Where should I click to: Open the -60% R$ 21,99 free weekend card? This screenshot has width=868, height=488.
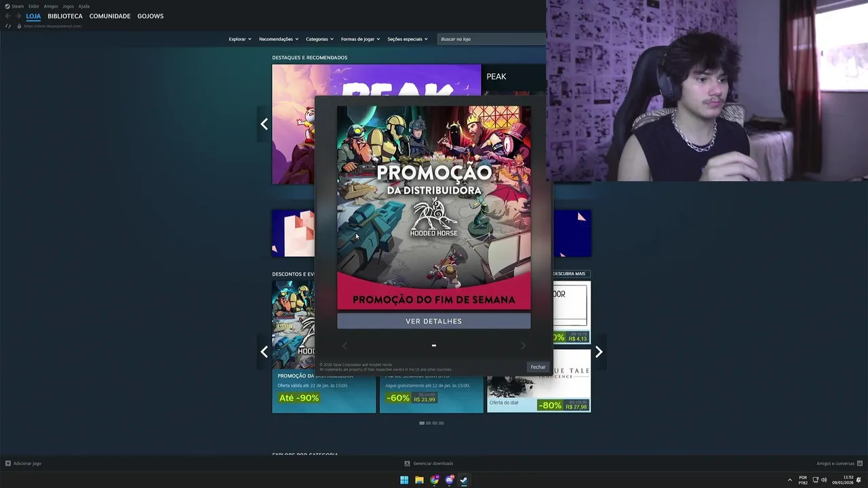(431, 393)
